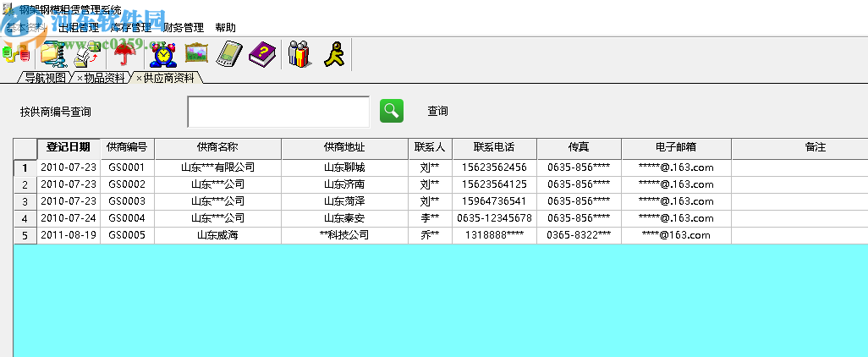
Task: Click the green magnifier search button
Action: coord(392,111)
